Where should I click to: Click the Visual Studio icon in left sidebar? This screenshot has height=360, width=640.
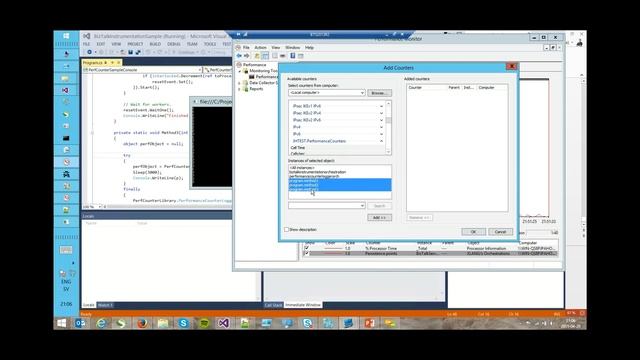tap(66, 90)
